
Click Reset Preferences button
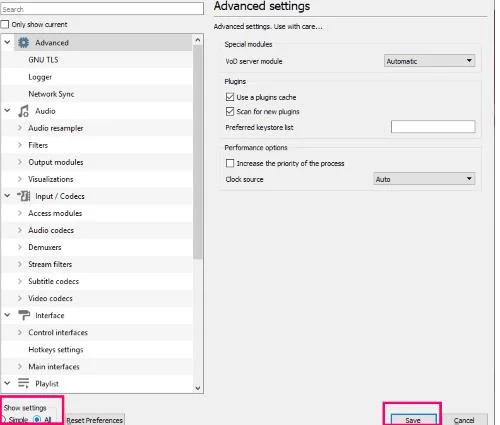point(95,420)
